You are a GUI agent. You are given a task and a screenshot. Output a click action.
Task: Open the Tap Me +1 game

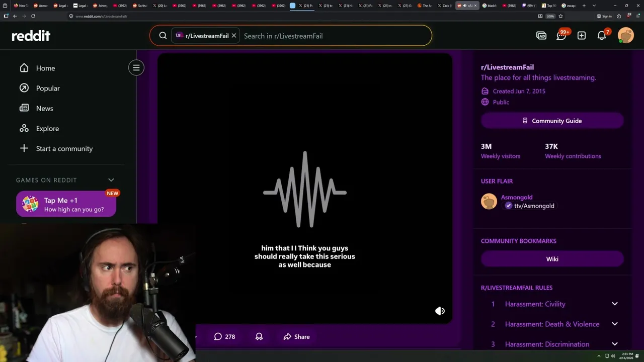click(x=66, y=204)
